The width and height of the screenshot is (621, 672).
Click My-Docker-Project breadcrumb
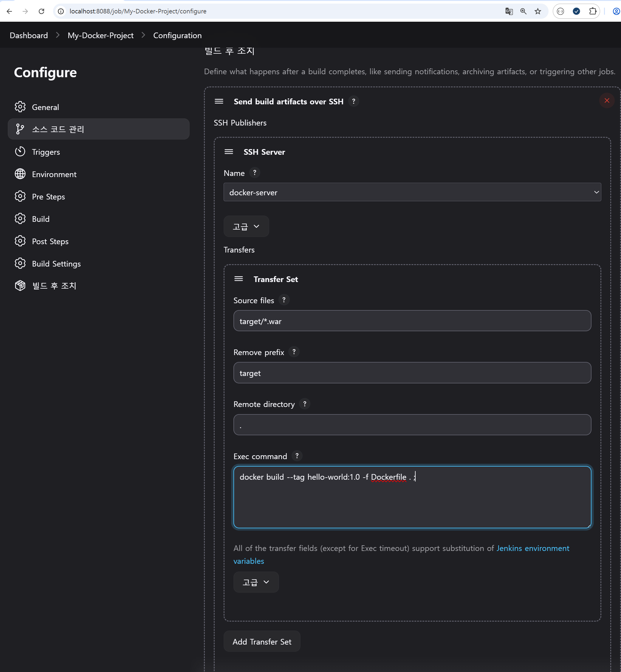click(x=100, y=35)
